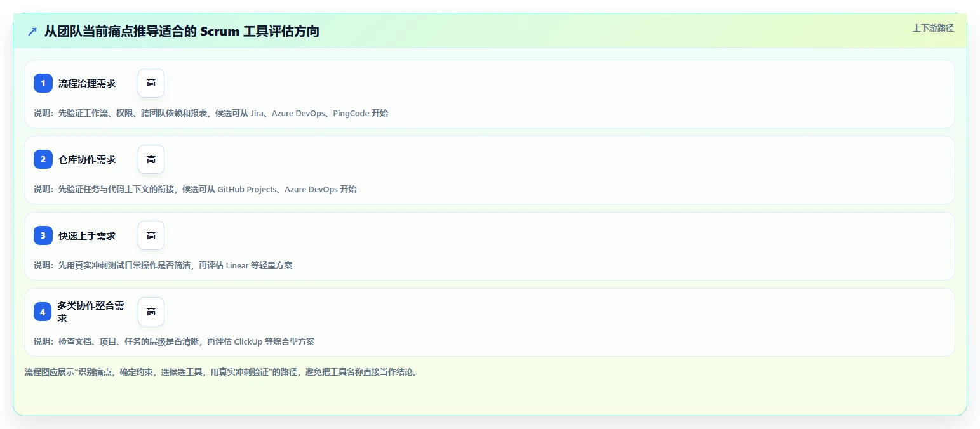Click the 高 tag on 快速上手需求

point(151,235)
